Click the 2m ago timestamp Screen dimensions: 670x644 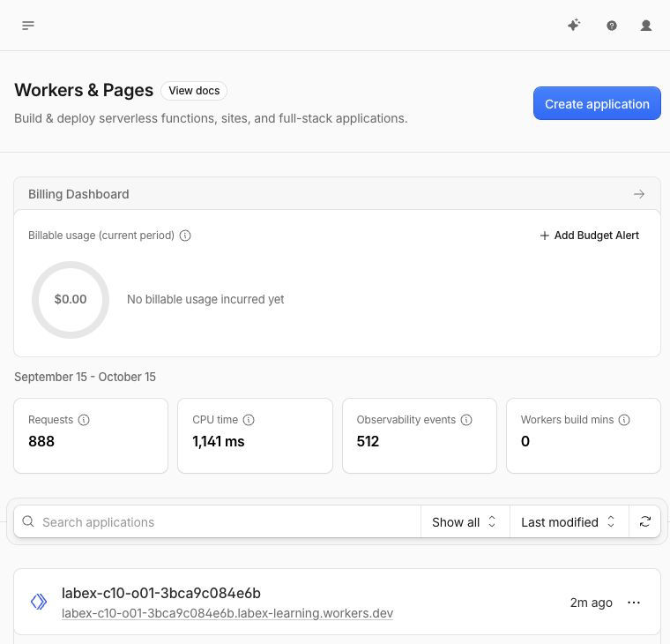pyautogui.click(x=592, y=603)
